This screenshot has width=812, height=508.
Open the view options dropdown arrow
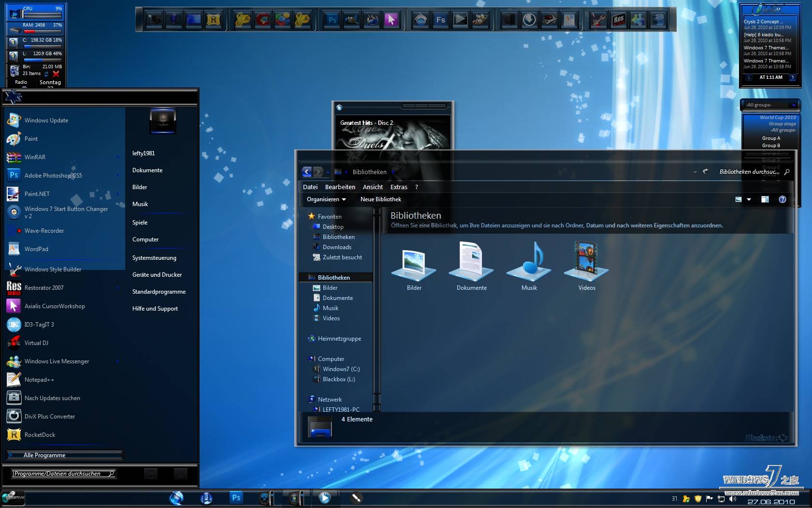click(749, 199)
